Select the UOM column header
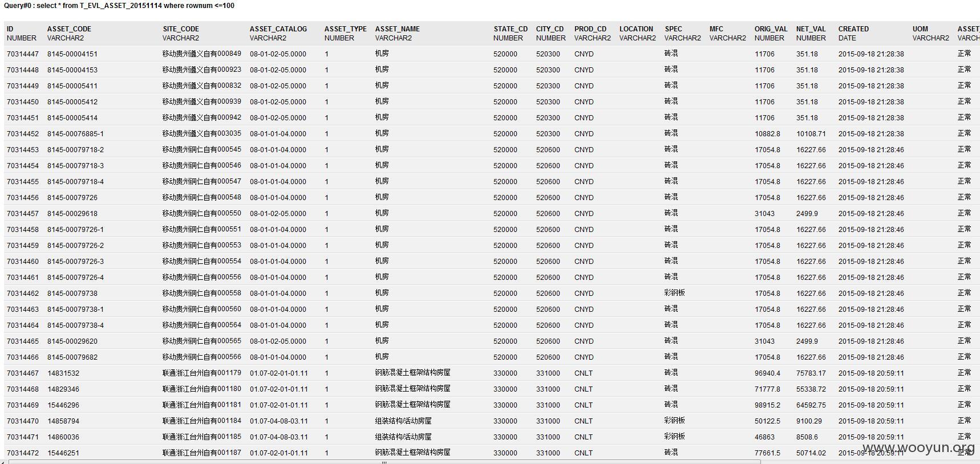 [920, 29]
